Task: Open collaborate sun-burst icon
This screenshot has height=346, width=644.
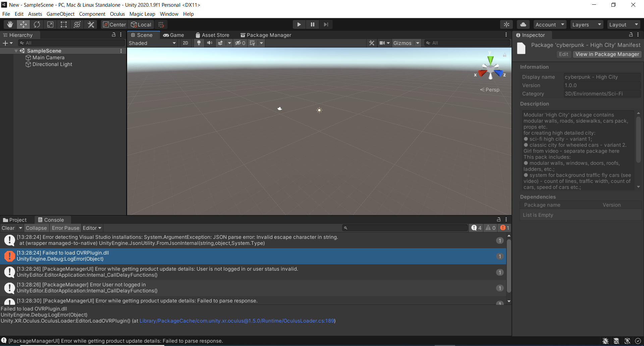Action: click(x=506, y=24)
